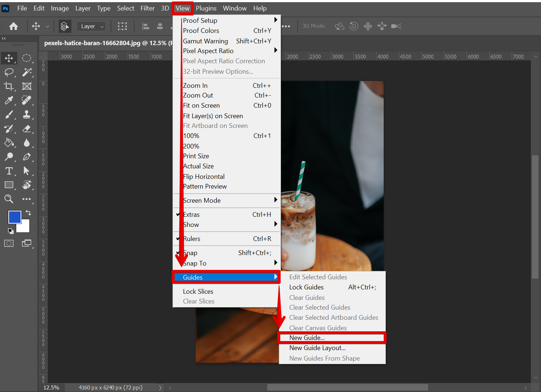Toggle Extras visibility

pos(191,214)
